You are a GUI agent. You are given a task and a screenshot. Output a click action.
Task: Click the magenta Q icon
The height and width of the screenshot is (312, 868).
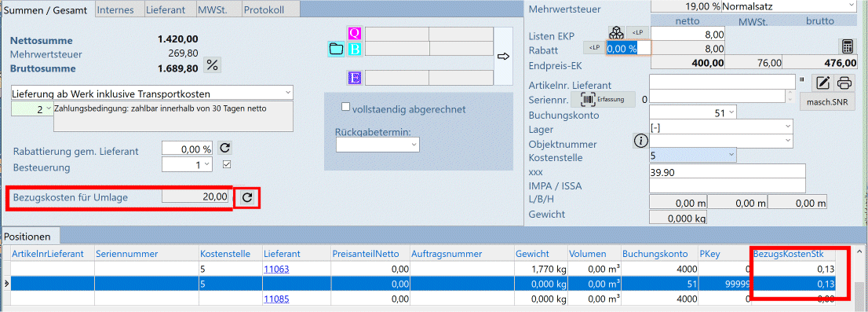[354, 33]
